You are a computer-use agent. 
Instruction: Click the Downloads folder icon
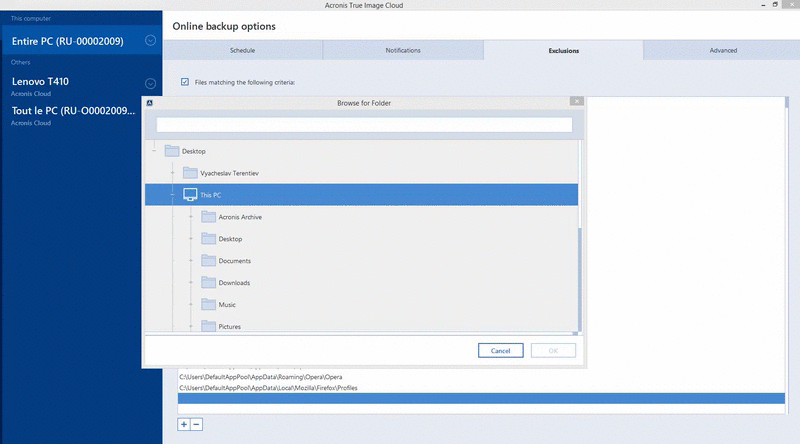click(208, 282)
